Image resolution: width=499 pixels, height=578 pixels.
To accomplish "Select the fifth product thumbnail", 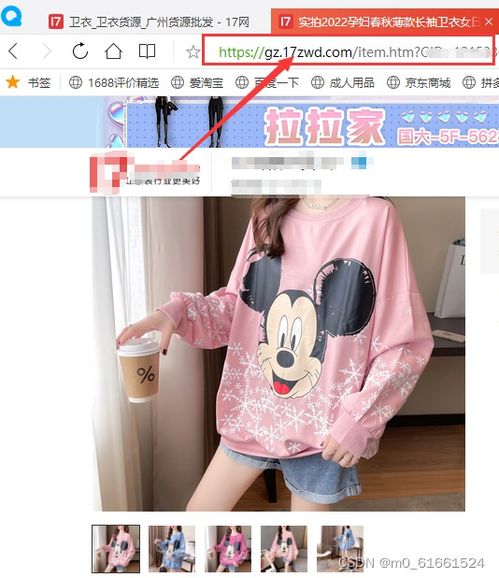I will click(x=340, y=549).
